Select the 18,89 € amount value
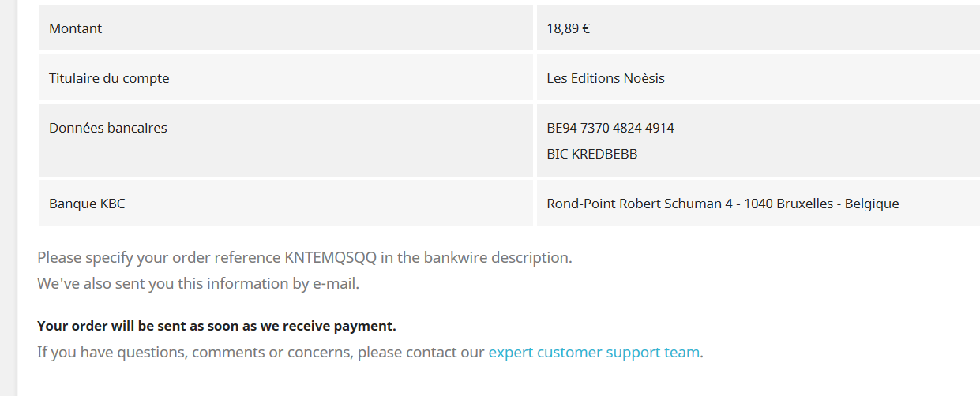This screenshot has width=980, height=396. [x=569, y=28]
